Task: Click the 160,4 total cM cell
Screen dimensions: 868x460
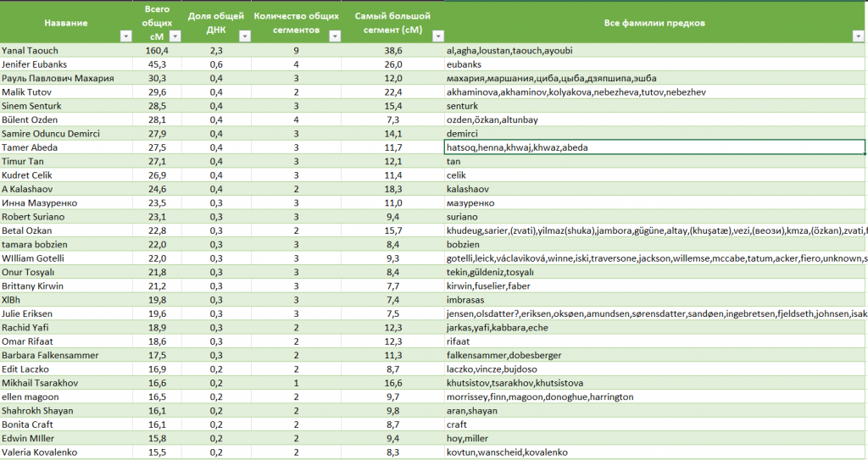Action: point(158,51)
